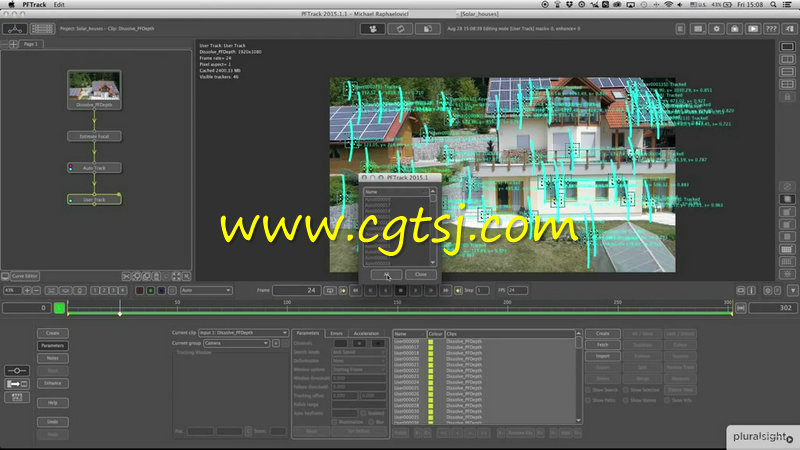
Task: Click the scissors cut icon below node tree
Action: tap(126, 276)
